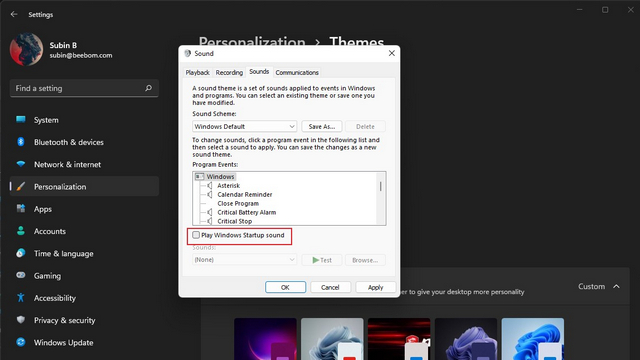This screenshot has width=640, height=360.
Task: Close the Sound dialog with X
Action: (391, 53)
